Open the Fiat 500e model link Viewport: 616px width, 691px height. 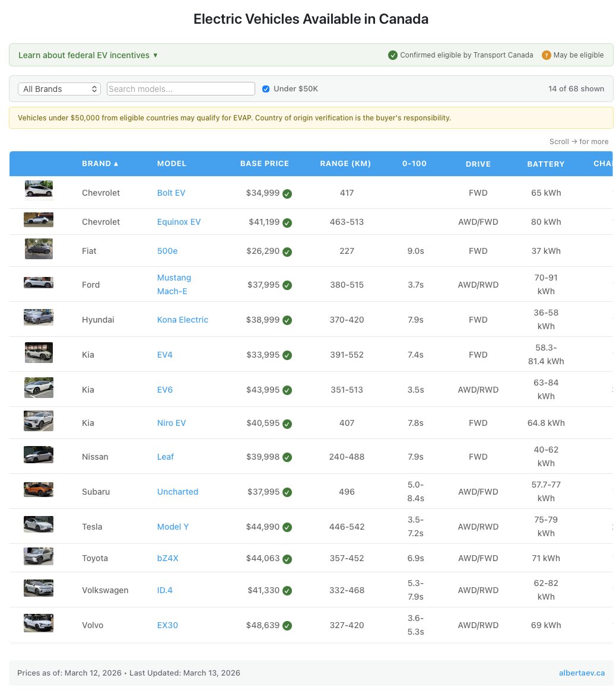pyautogui.click(x=167, y=251)
